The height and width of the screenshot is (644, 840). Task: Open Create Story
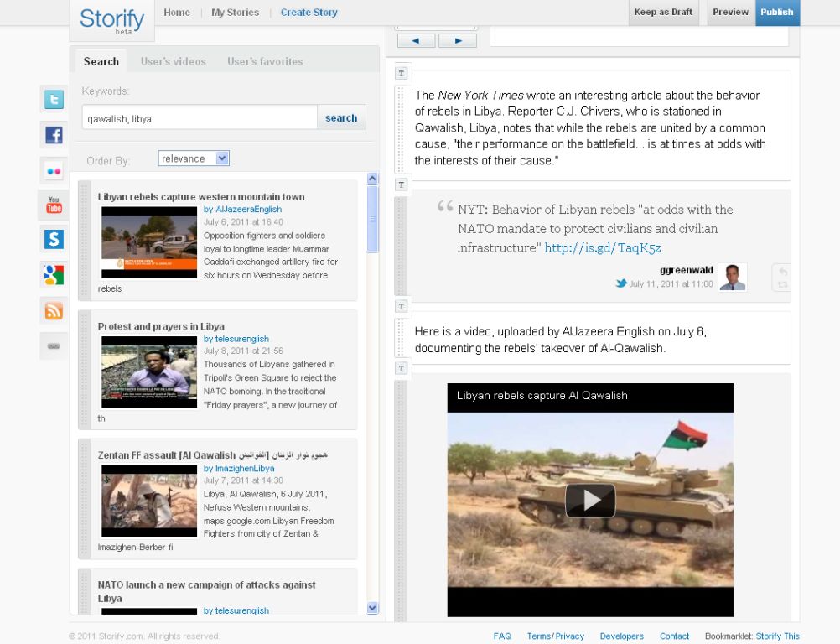pos(309,13)
